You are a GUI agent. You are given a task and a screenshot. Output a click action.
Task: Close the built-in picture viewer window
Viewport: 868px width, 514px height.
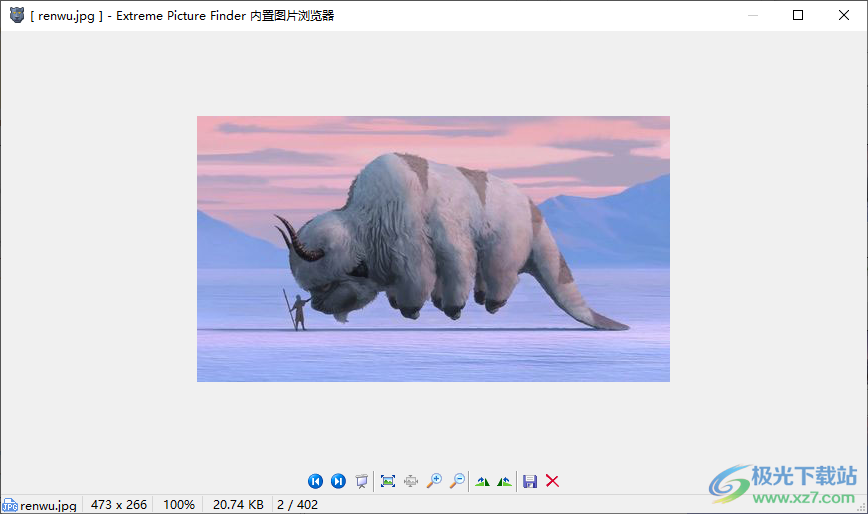click(844, 15)
